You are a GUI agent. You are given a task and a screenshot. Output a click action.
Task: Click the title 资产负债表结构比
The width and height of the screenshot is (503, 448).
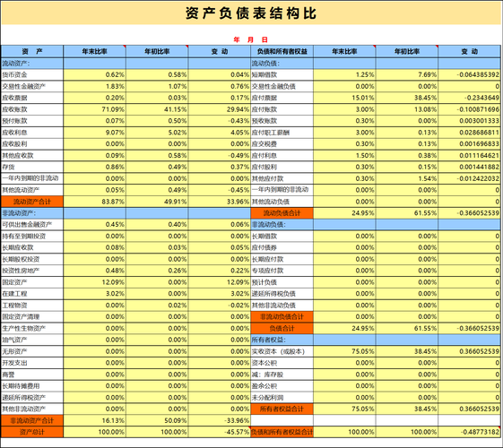(x=251, y=13)
